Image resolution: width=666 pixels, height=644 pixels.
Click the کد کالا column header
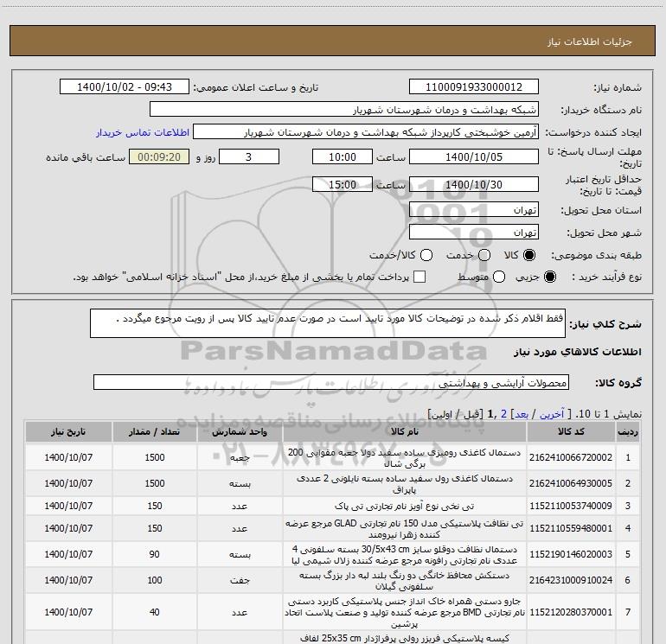click(571, 431)
